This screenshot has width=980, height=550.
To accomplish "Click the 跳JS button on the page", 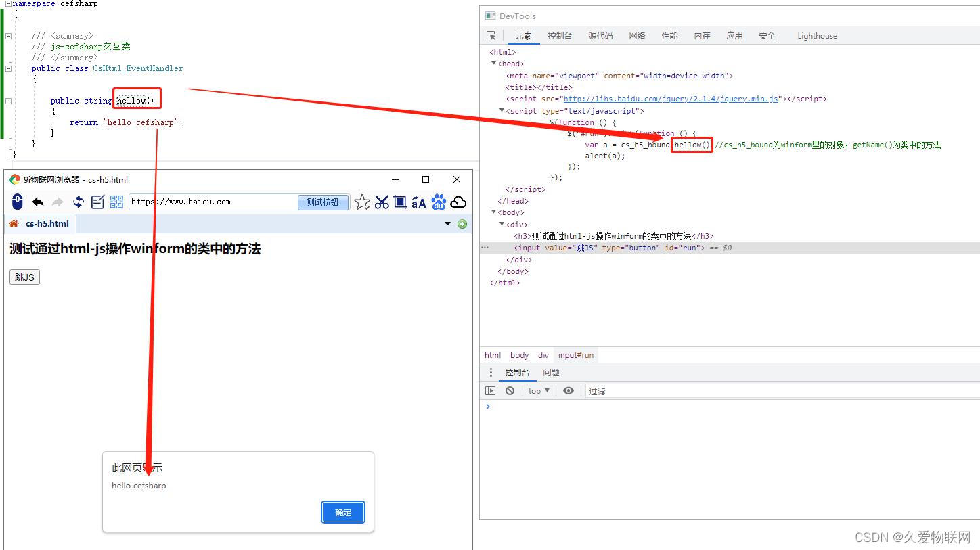I will [x=24, y=277].
